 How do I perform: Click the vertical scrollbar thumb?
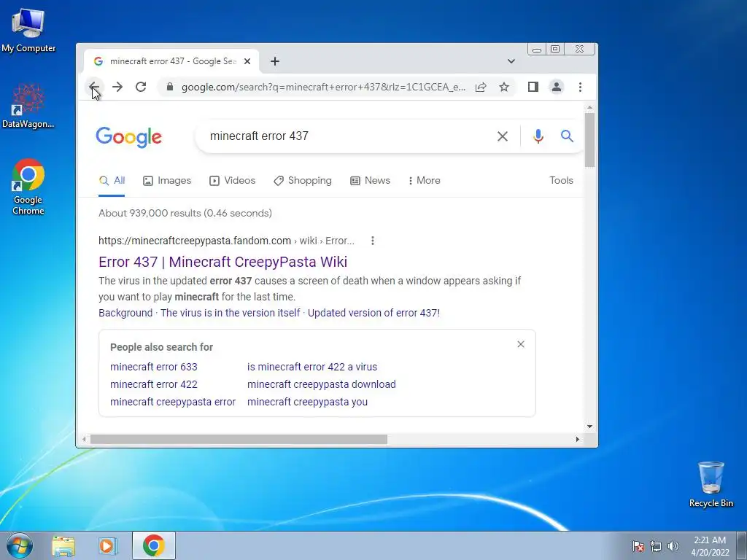click(589, 140)
